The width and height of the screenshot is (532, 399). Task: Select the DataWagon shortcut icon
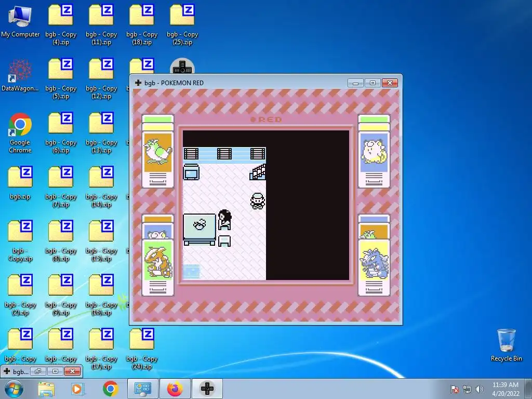tap(20, 75)
